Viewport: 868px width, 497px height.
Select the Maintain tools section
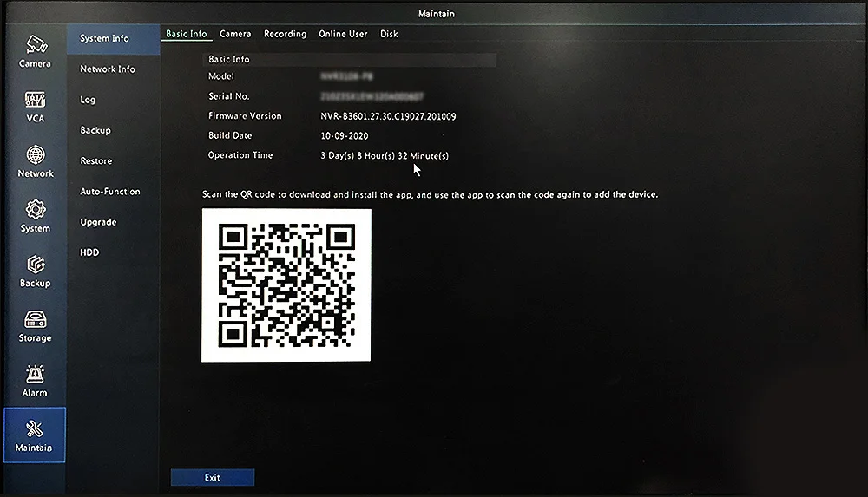click(35, 435)
